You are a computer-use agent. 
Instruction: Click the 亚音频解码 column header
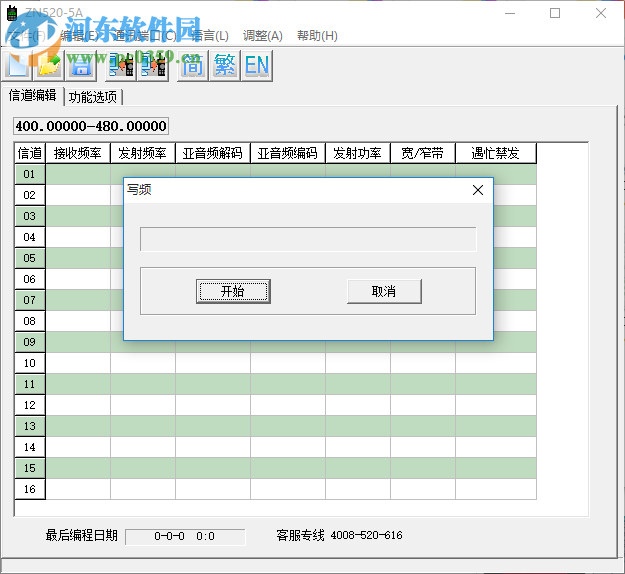coord(213,153)
